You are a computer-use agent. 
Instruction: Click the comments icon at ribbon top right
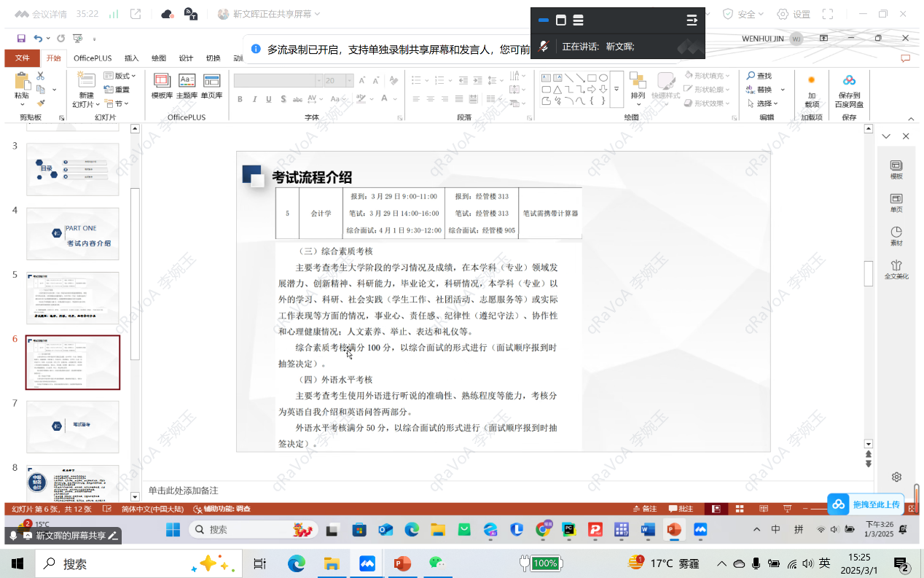[x=906, y=58]
